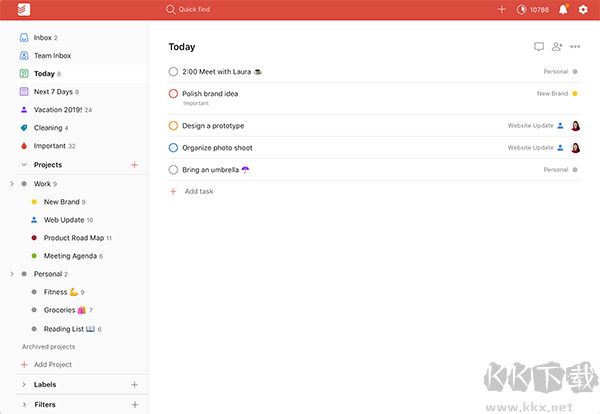Open the Vacation 2019! project
This screenshot has height=414, width=600.
81,110
